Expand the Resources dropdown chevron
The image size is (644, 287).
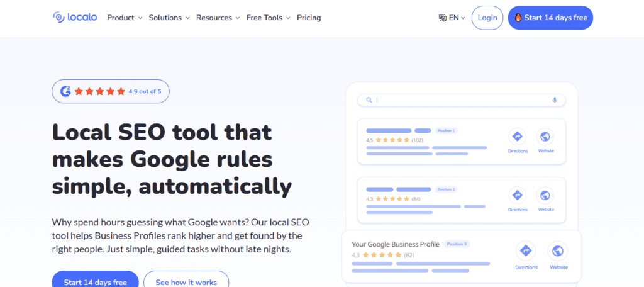pyautogui.click(x=237, y=18)
